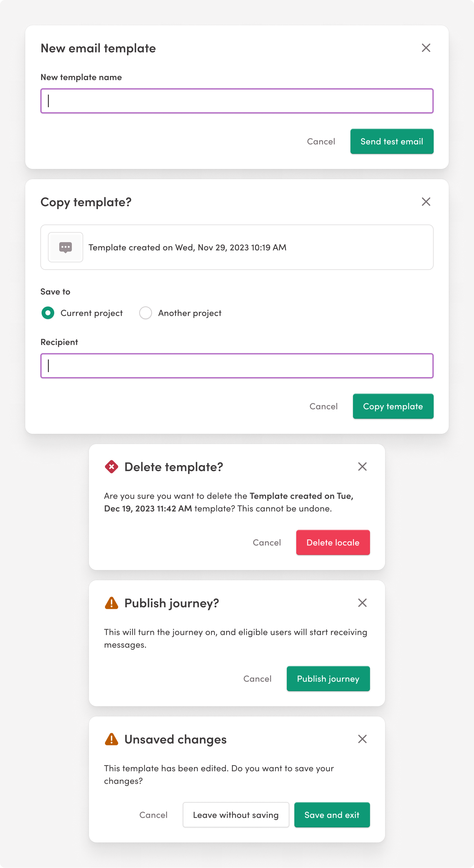The height and width of the screenshot is (868, 474).
Task: Confirm with the red Delete locale button
Action: (x=333, y=543)
